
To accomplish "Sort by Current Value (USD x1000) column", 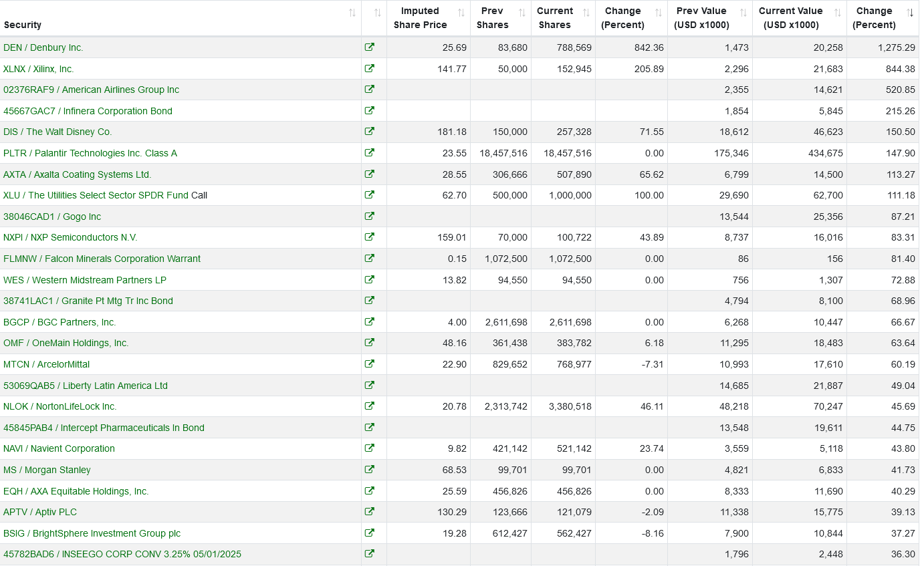I will pos(800,18).
